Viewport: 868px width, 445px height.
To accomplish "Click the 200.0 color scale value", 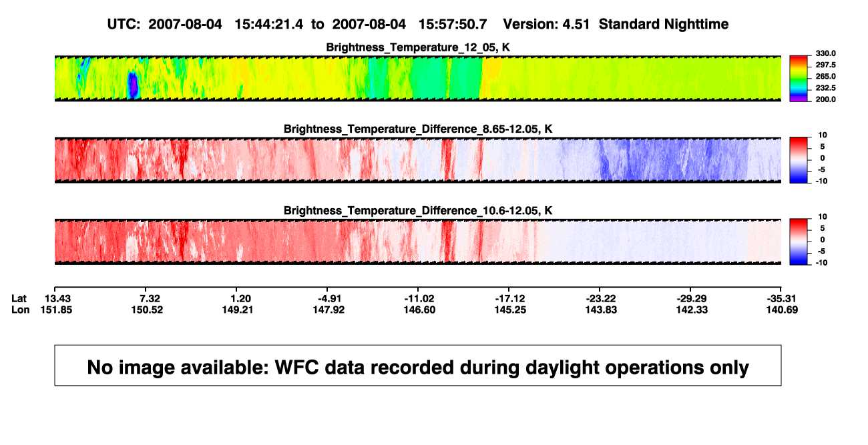I will (x=826, y=99).
